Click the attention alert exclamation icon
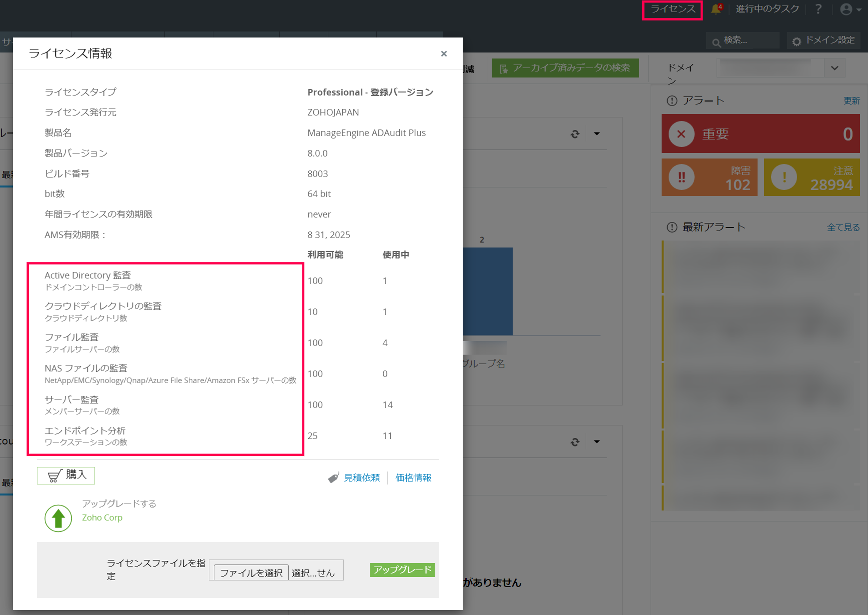This screenshot has width=868, height=615. point(784,177)
